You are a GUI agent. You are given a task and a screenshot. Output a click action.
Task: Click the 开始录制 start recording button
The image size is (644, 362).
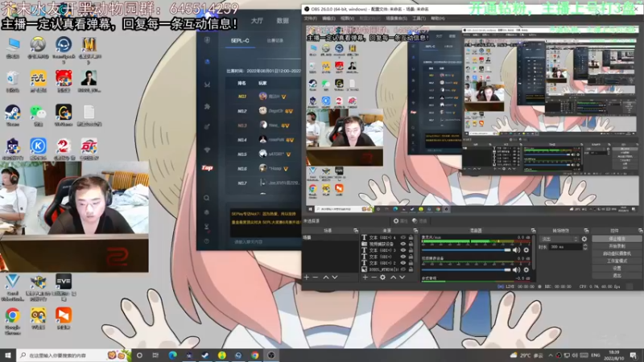[617, 246]
